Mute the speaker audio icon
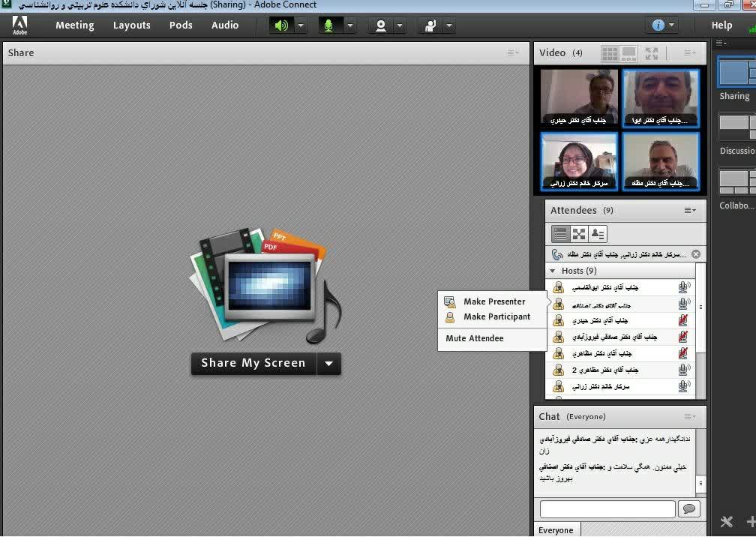This screenshot has width=756, height=537. (x=281, y=25)
